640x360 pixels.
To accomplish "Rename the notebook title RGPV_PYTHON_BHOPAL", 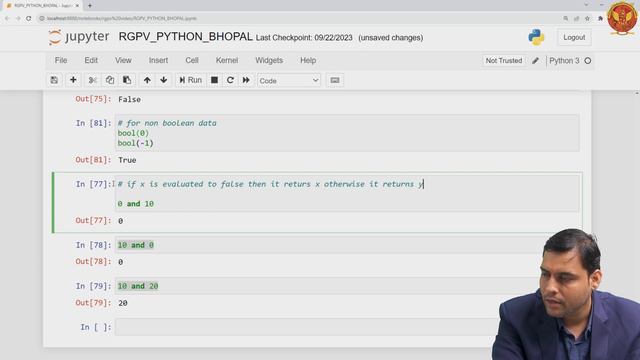I will (186, 37).
